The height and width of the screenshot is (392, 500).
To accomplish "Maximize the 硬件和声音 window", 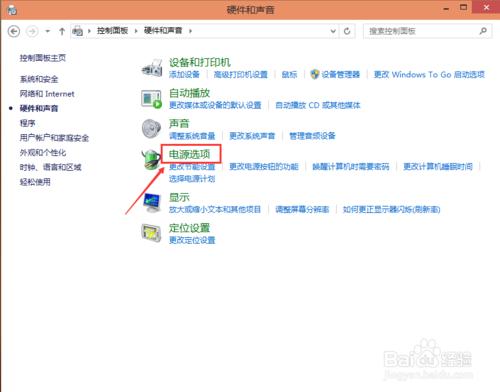I will [463, 7].
